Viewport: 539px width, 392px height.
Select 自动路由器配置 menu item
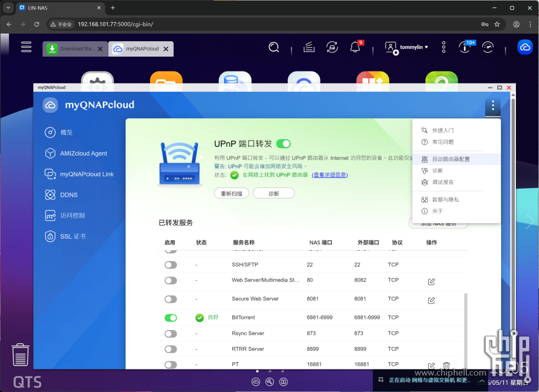pyautogui.click(x=457, y=159)
